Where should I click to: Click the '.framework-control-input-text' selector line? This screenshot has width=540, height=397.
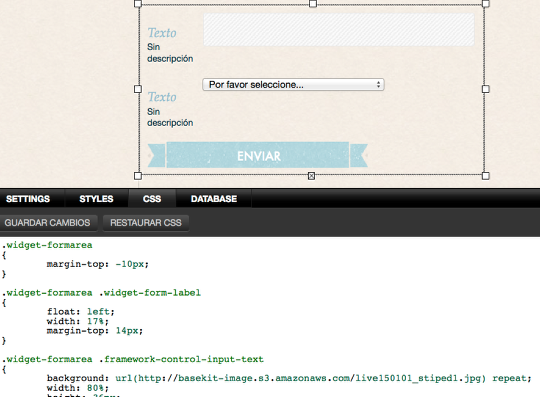(133, 359)
